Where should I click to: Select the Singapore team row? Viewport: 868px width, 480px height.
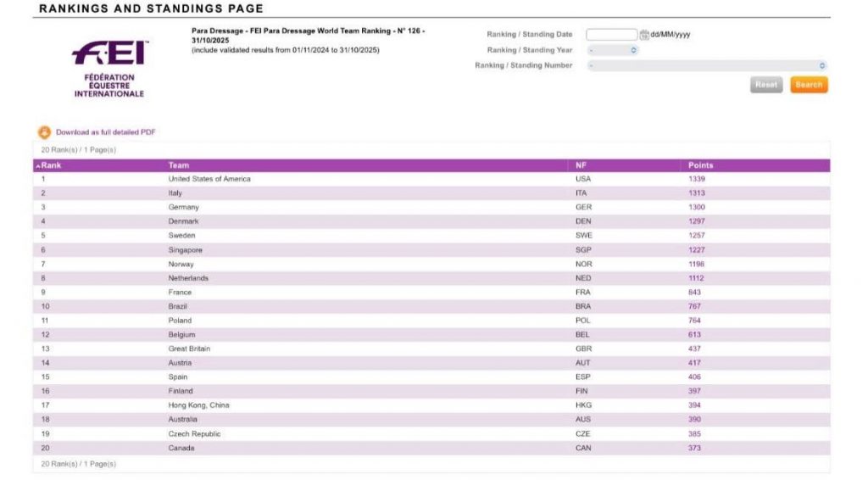pyautogui.click(x=186, y=250)
